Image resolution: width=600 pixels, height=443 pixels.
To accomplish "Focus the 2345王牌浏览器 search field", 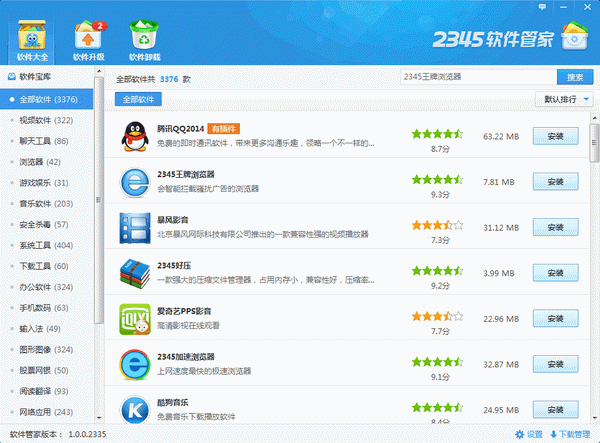I will pos(478,77).
